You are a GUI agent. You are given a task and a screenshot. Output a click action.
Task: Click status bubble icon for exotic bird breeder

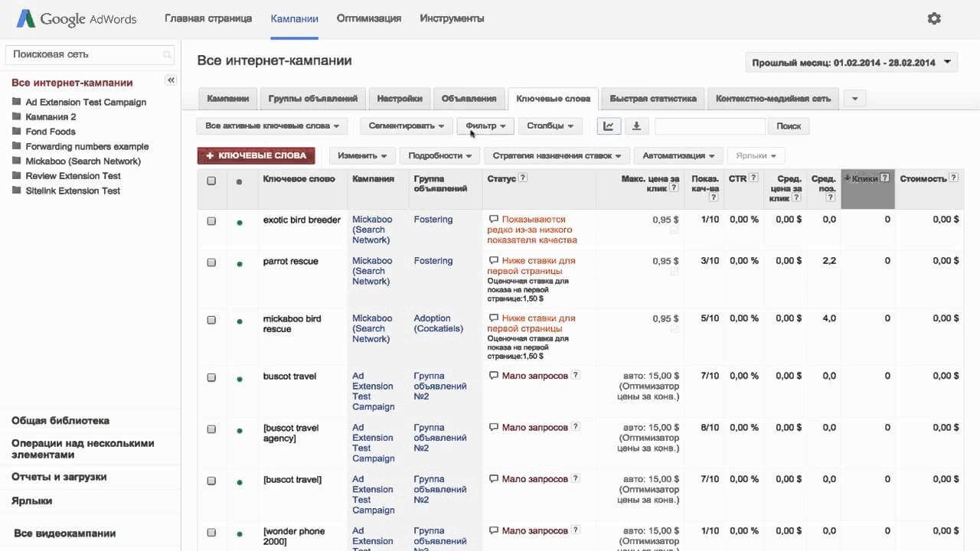point(493,220)
